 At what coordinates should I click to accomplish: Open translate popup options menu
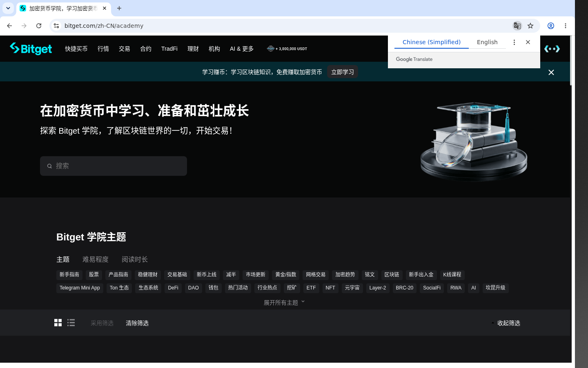pyautogui.click(x=514, y=42)
